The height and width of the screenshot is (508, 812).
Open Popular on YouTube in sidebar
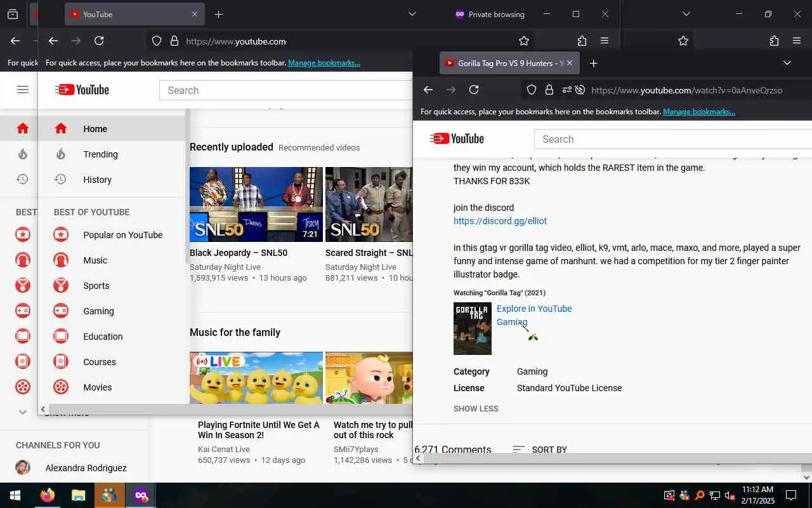point(112,234)
